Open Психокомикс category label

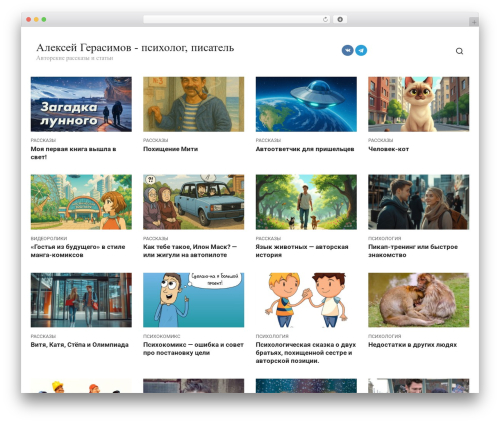[x=161, y=336]
